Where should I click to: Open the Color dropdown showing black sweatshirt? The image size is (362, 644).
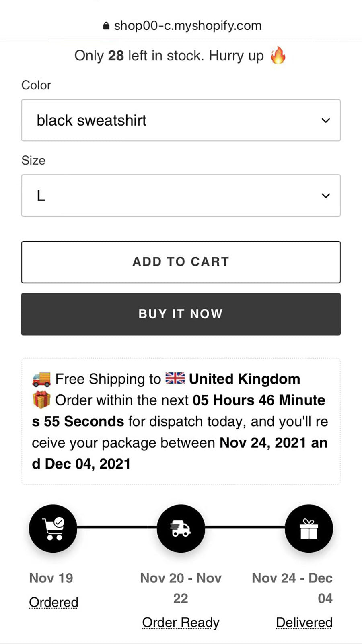pos(181,120)
